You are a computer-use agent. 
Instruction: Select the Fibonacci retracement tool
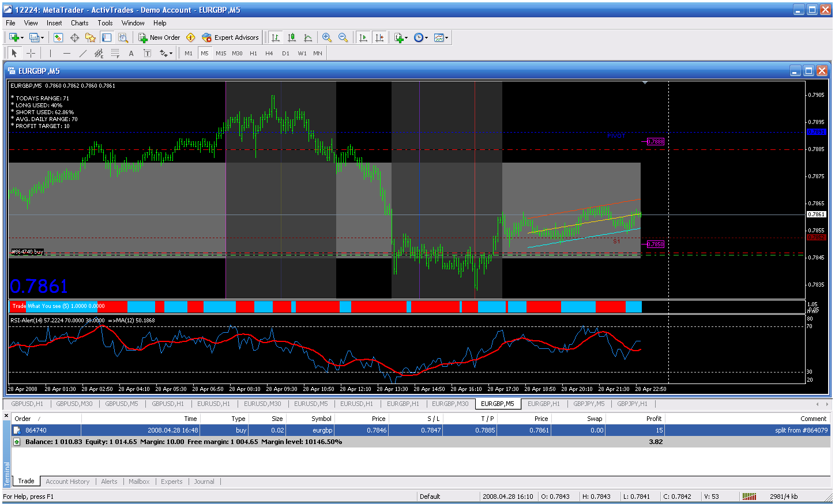point(115,53)
